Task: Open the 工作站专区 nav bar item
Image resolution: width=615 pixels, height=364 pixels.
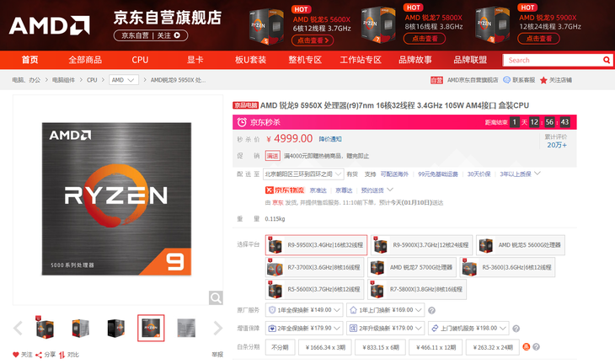Action: [361, 60]
